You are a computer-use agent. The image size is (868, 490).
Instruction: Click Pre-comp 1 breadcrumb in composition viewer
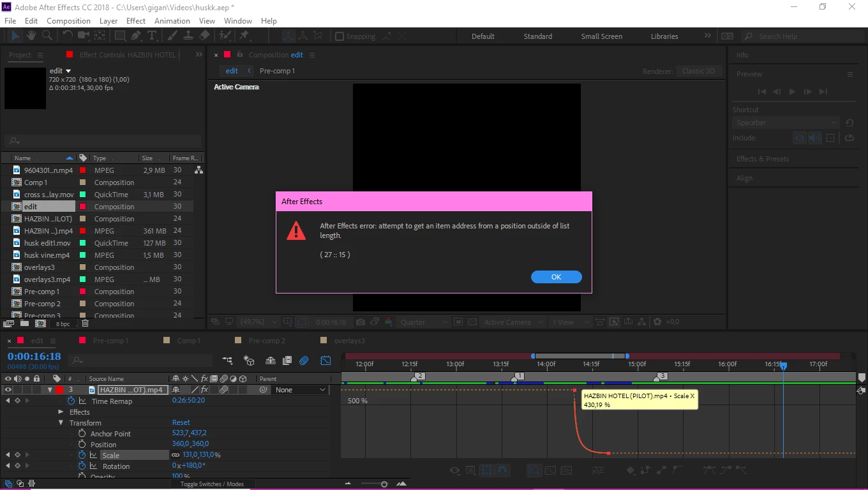tap(277, 71)
